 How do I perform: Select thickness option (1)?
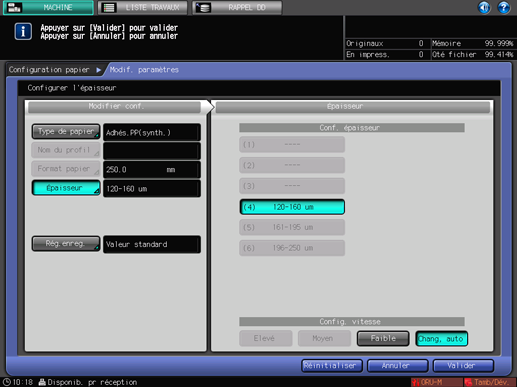click(292, 144)
